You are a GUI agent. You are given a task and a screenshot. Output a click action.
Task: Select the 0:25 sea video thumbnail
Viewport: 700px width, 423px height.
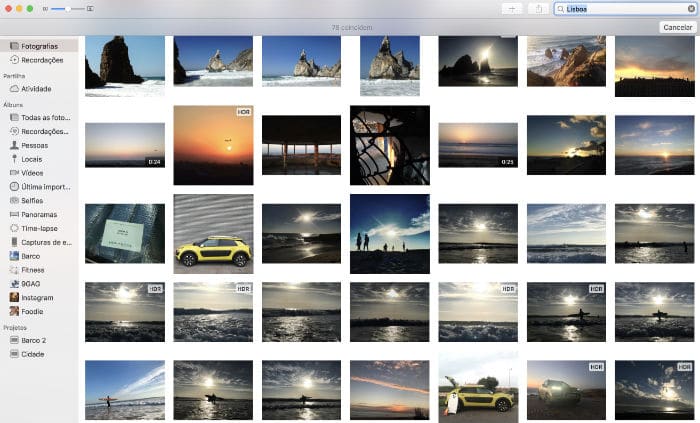pyautogui.click(x=478, y=145)
